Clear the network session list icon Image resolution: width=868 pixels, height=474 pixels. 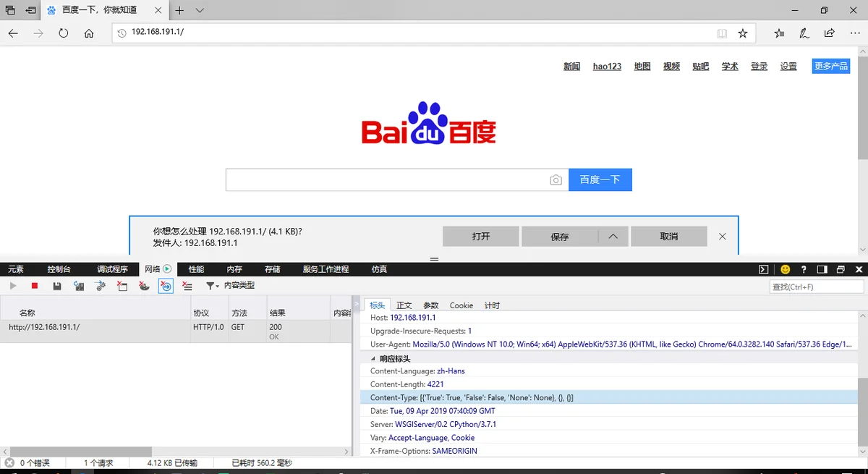[187, 286]
